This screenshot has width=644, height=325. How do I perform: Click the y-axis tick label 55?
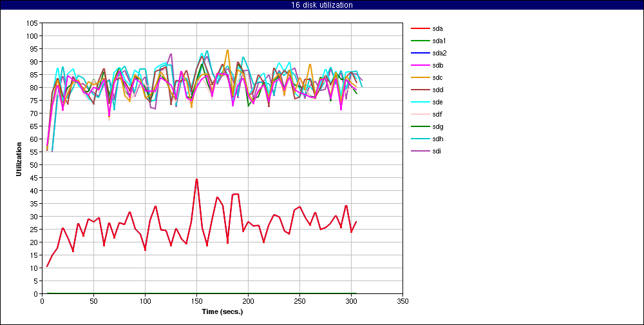tap(33, 152)
